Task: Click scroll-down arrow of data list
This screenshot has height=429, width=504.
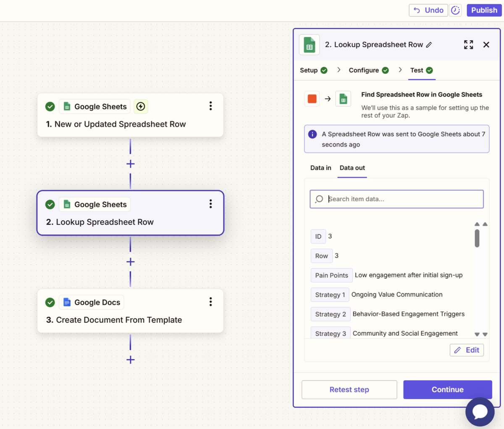Action: [477, 334]
